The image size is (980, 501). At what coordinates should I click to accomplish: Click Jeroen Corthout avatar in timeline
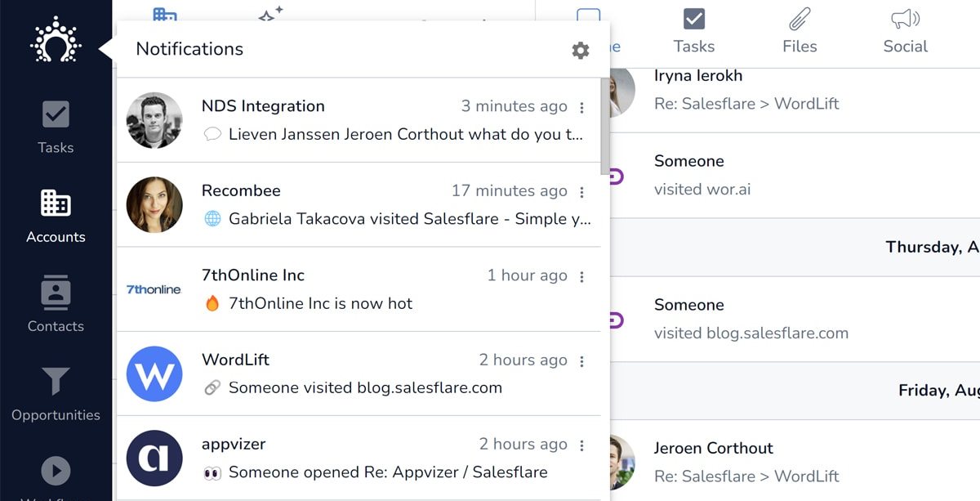[623, 463]
